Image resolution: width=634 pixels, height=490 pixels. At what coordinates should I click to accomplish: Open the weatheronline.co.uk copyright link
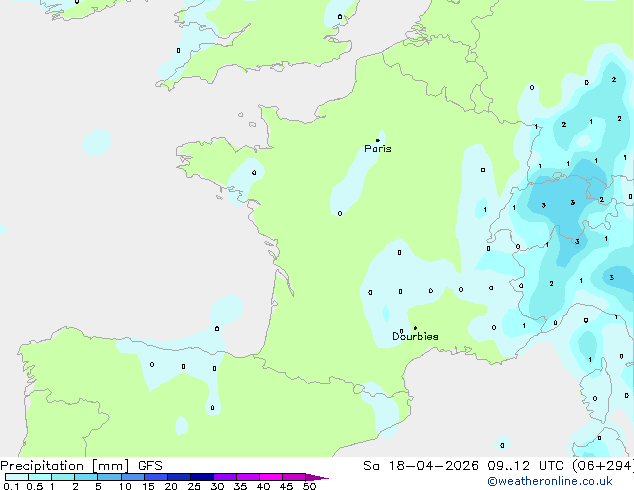point(550,481)
